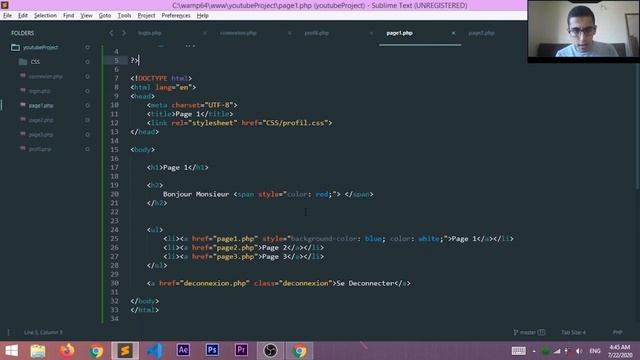640x360 pixels.
Task: Select Sublime Text taskbar icon
Action: point(125,351)
